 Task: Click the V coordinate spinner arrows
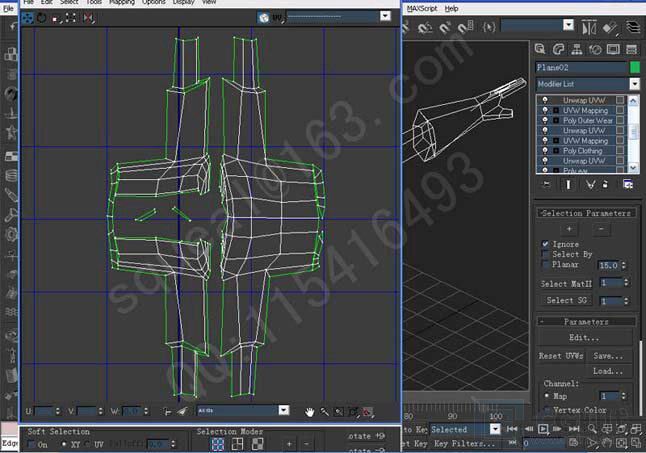[100, 411]
